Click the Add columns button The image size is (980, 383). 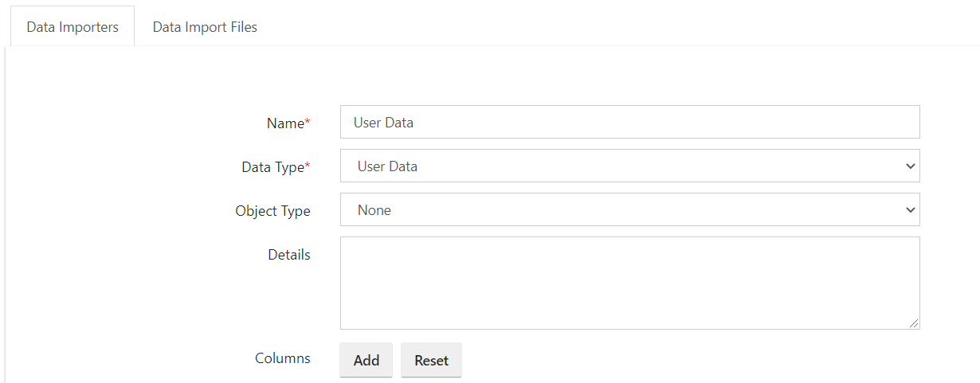tap(367, 360)
